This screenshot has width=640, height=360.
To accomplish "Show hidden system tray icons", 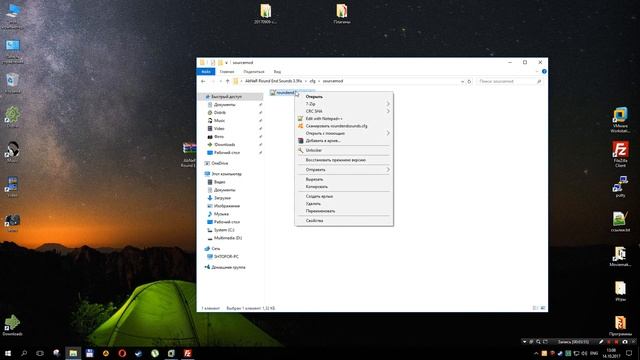I will pyautogui.click(x=536, y=353).
